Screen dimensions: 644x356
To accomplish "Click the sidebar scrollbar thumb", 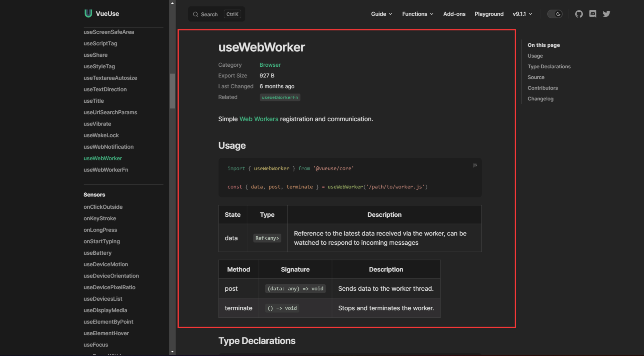I will click(172, 91).
